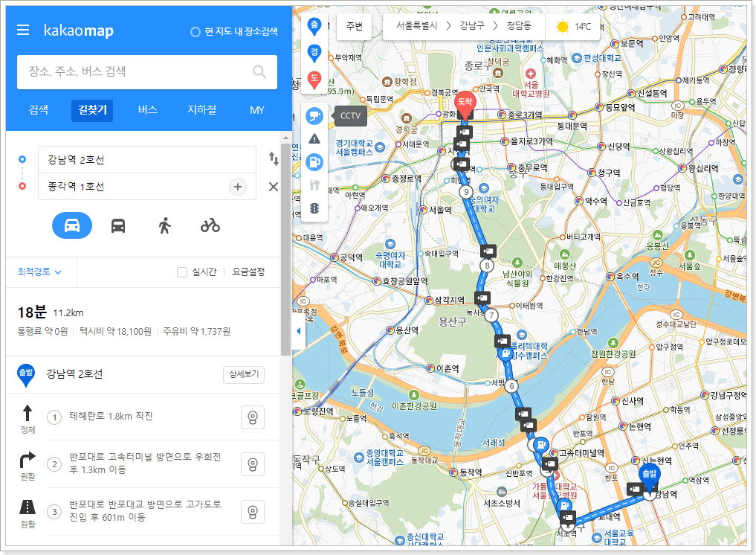This screenshot has width=756, height=555.
Task: Open the 강남구 district dropdown
Action: point(472,26)
